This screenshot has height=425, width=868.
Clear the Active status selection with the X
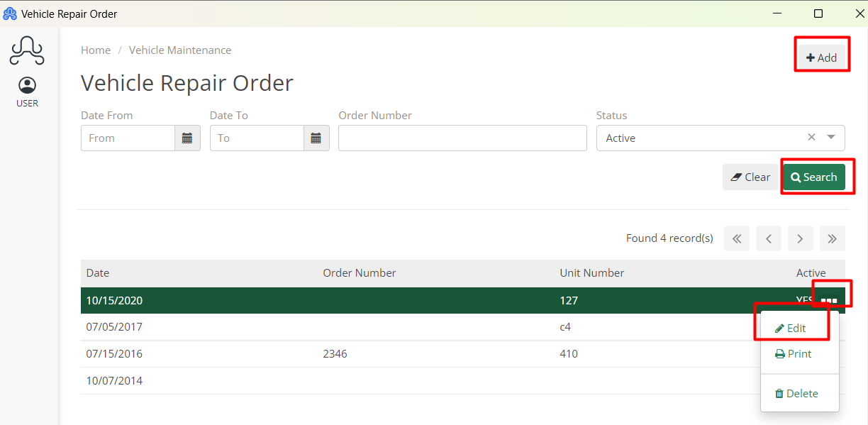tap(811, 138)
